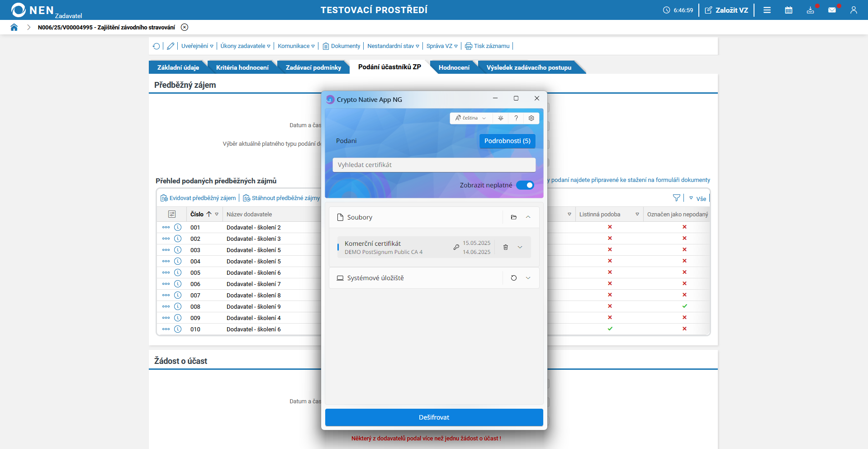Open the Nestandardní stav dropdown
Viewport: 868px width, 449px height.
pos(394,46)
